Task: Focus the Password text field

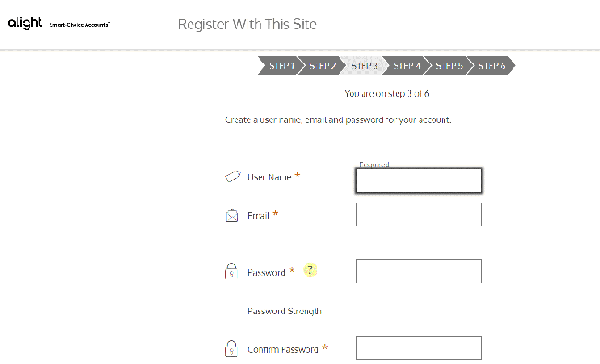Action: point(419,271)
